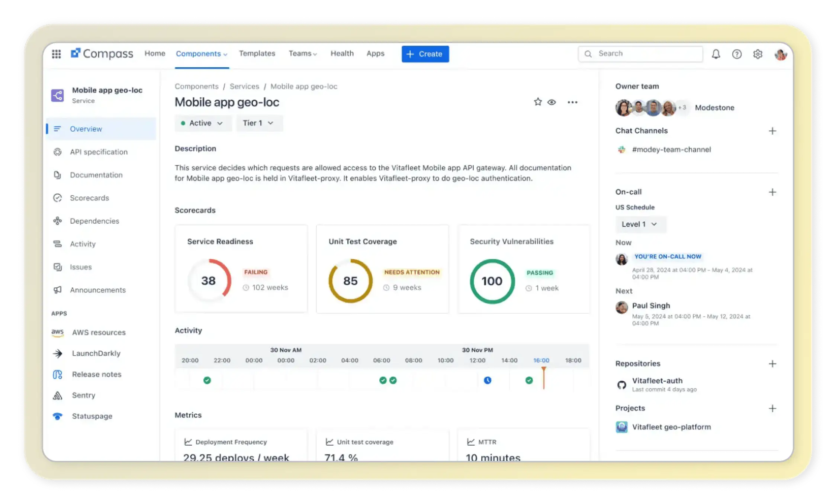Viewport: 836px width, 504px height.
Task: Star the Mobile app geo-loc component
Action: point(538,102)
